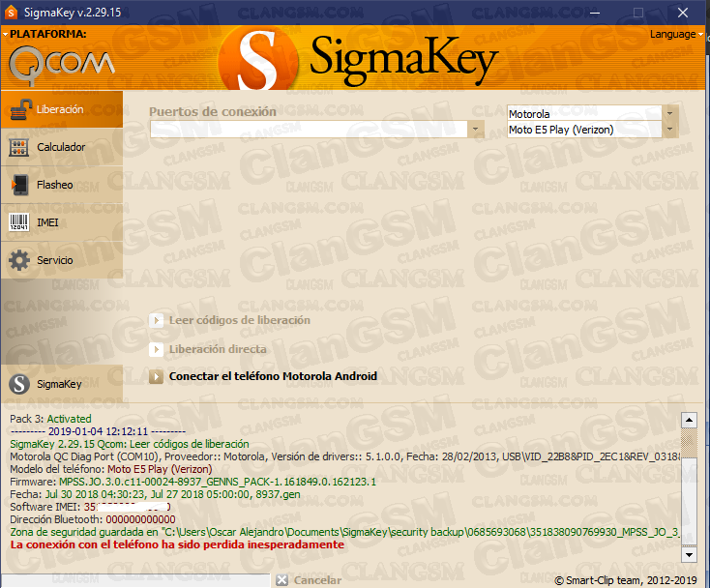
Task: Click the Calculador calculator icon
Action: [19, 148]
